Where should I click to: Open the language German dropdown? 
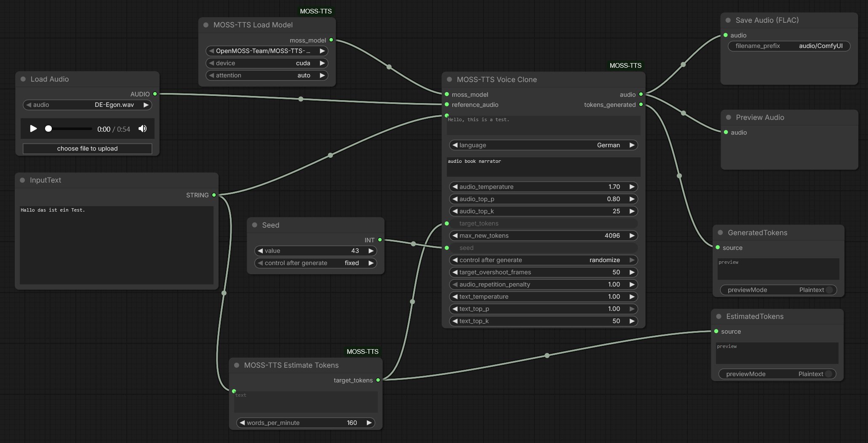coord(543,145)
